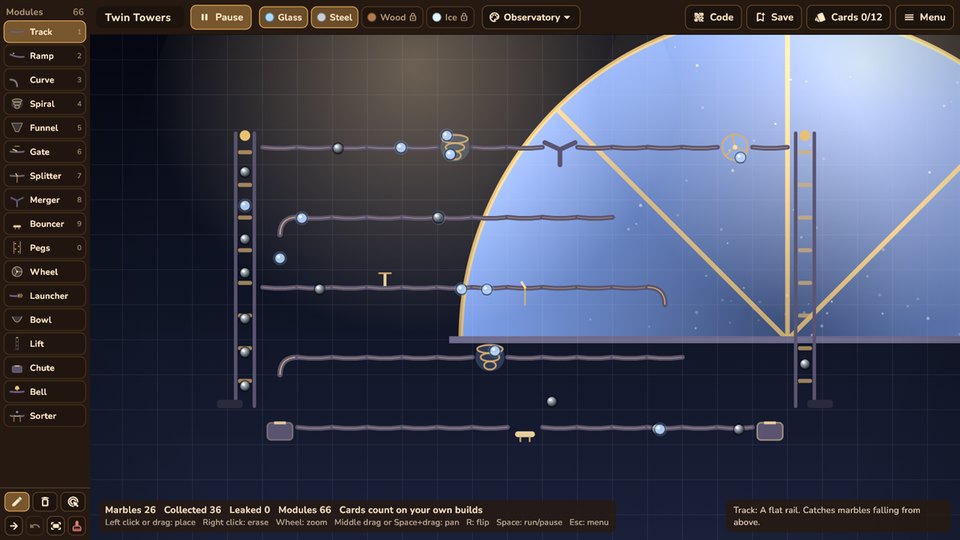The height and width of the screenshot is (540, 960).
Task: Open the Menu
Action: 924,17
